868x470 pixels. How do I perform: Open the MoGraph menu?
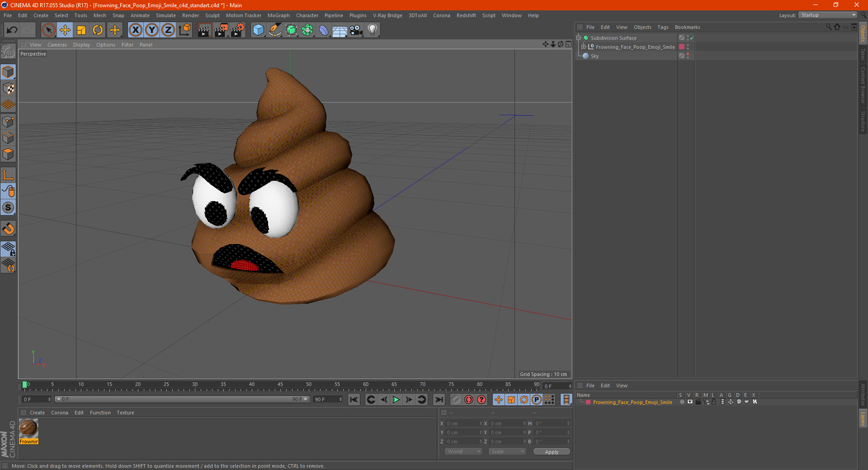pyautogui.click(x=278, y=15)
